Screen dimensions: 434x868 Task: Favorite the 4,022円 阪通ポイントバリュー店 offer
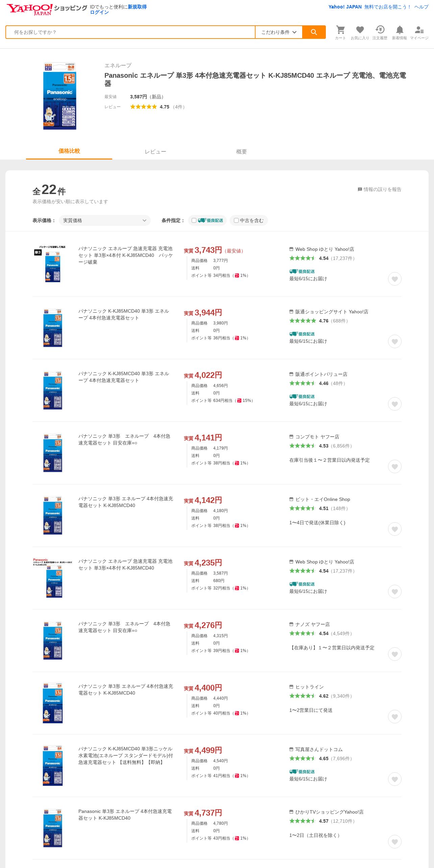point(394,404)
